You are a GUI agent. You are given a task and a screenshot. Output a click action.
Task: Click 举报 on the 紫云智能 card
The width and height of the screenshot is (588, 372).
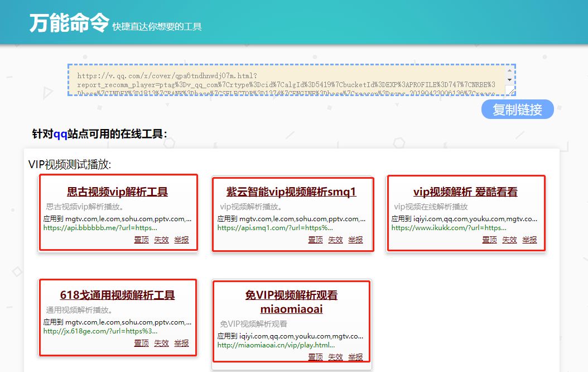point(355,240)
